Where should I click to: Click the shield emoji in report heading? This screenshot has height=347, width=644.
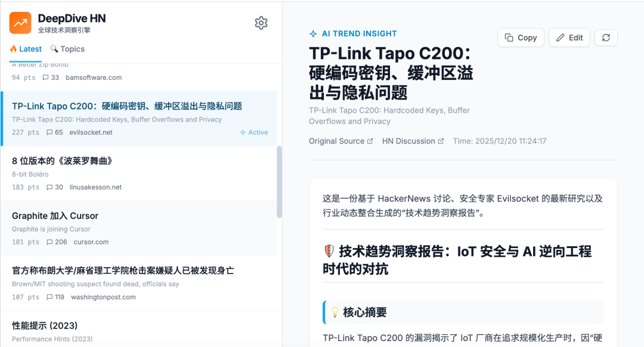pyautogui.click(x=329, y=251)
